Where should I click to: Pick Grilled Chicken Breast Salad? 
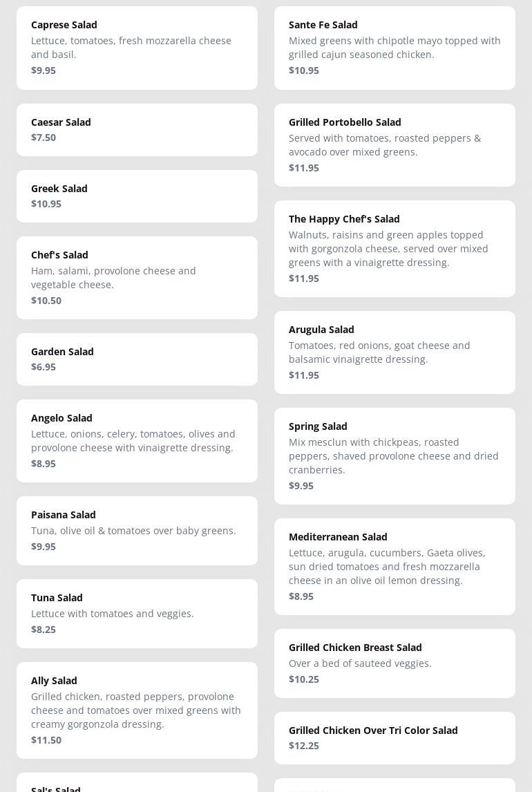(x=395, y=663)
